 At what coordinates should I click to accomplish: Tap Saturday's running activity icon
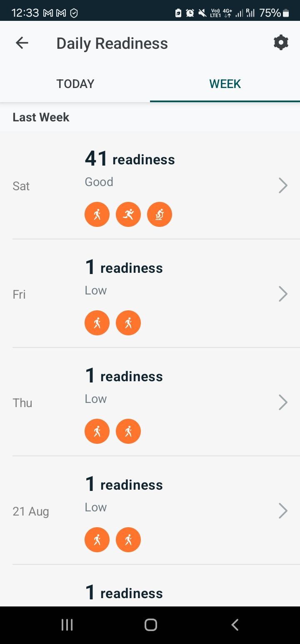click(x=128, y=214)
